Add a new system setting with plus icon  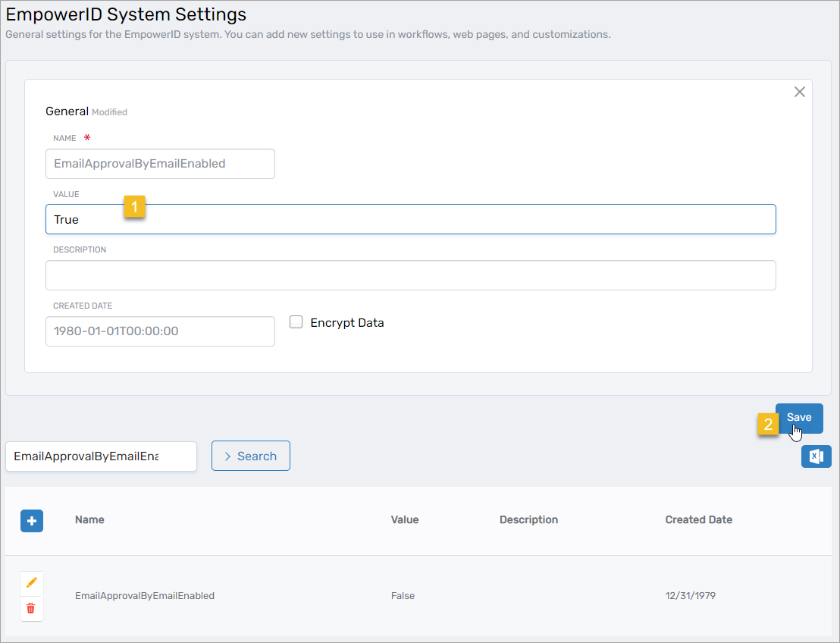32,521
